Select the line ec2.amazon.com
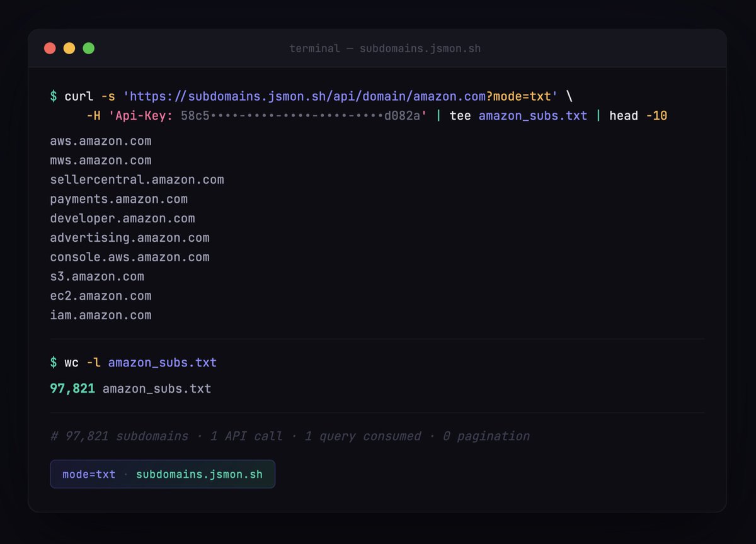Viewport: 756px width, 544px height. tap(101, 296)
